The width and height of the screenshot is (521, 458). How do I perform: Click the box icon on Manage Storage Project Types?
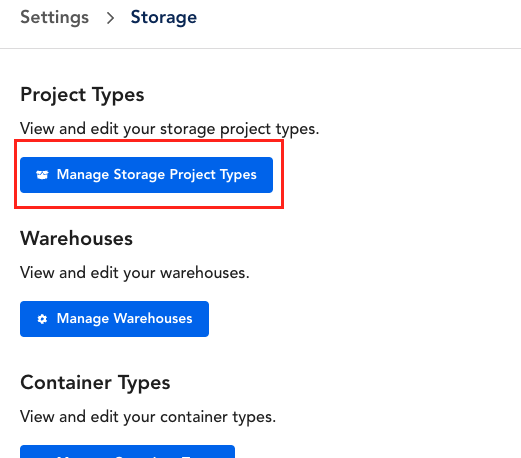click(42, 175)
